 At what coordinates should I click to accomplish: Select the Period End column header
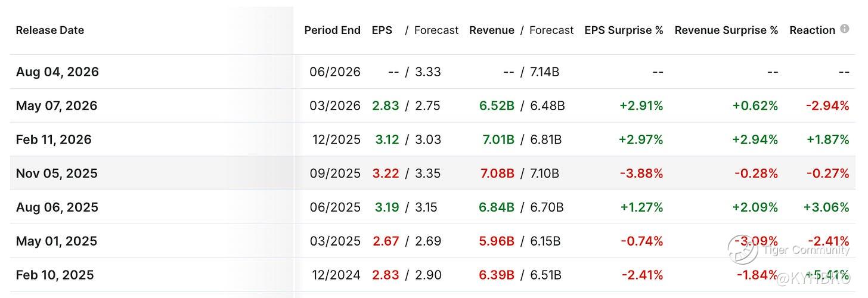[x=332, y=30]
